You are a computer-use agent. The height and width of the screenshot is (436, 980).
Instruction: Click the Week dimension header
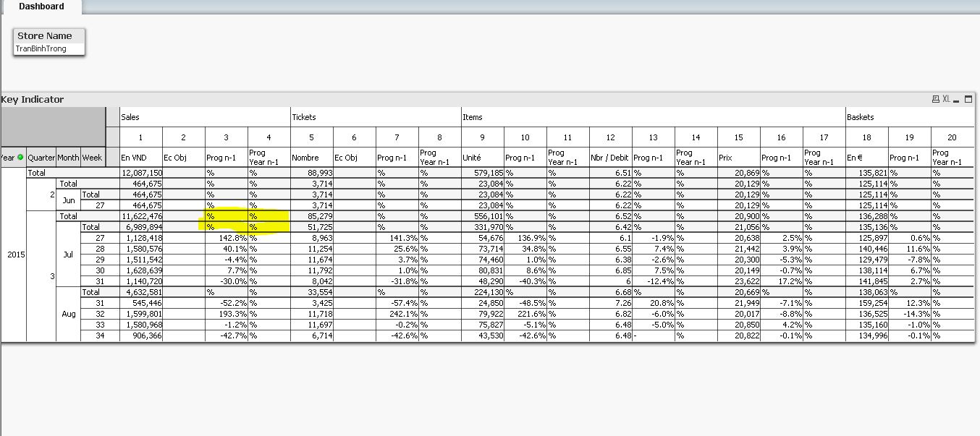[92, 157]
